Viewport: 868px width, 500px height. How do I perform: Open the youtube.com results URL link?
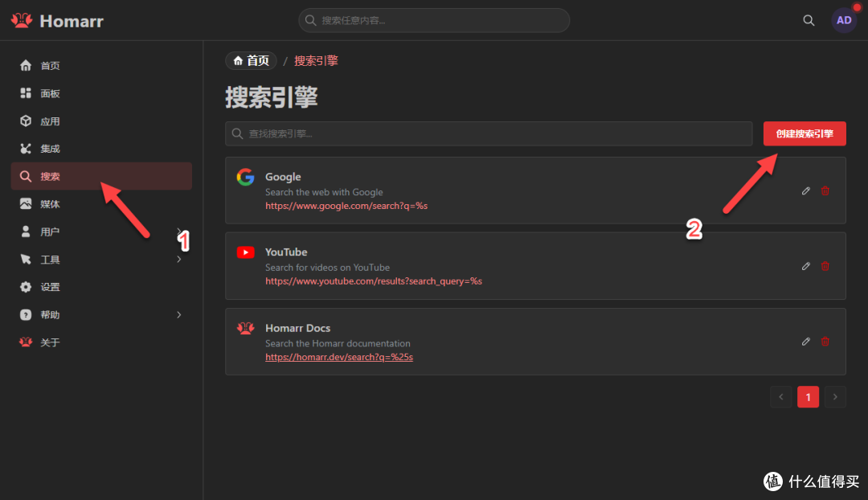point(374,281)
